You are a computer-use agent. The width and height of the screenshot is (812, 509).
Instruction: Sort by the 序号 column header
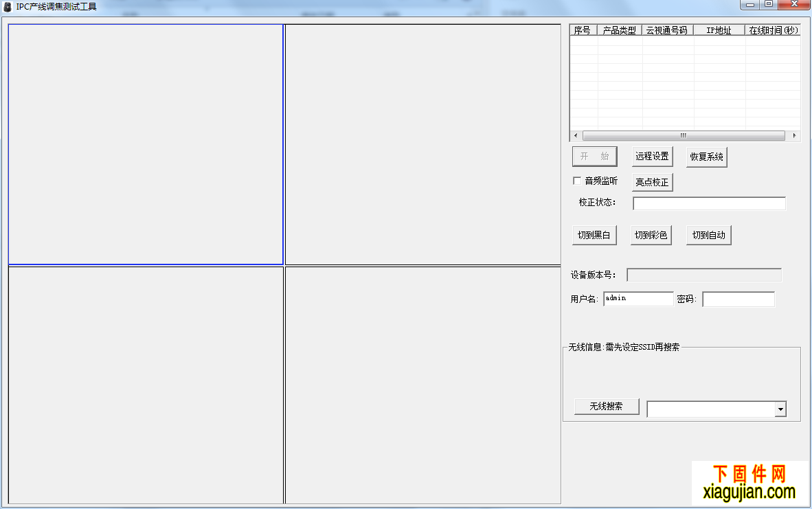(583, 30)
